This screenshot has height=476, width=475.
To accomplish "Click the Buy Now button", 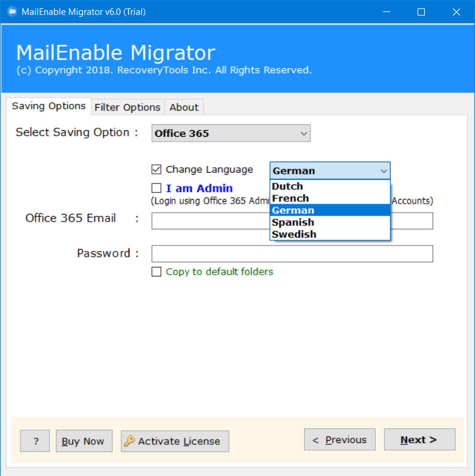I will [84, 441].
